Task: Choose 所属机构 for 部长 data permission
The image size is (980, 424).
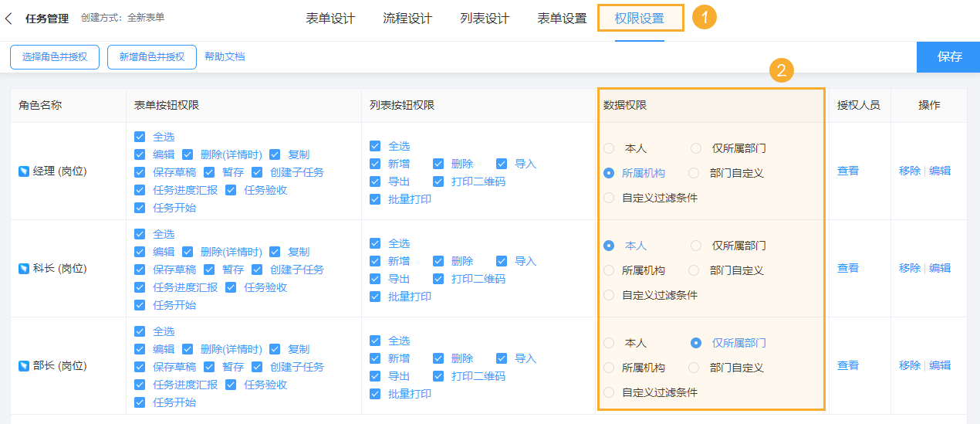Action: (609, 368)
